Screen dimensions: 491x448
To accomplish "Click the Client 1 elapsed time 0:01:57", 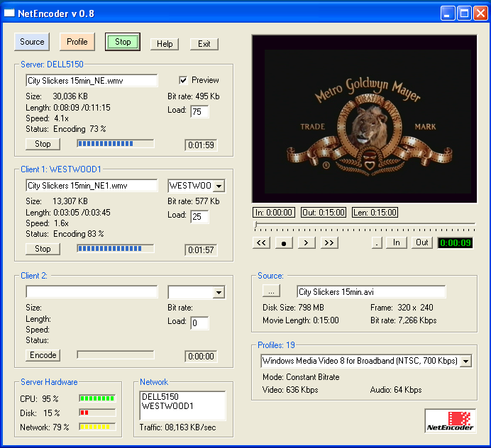I will point(201,250).
